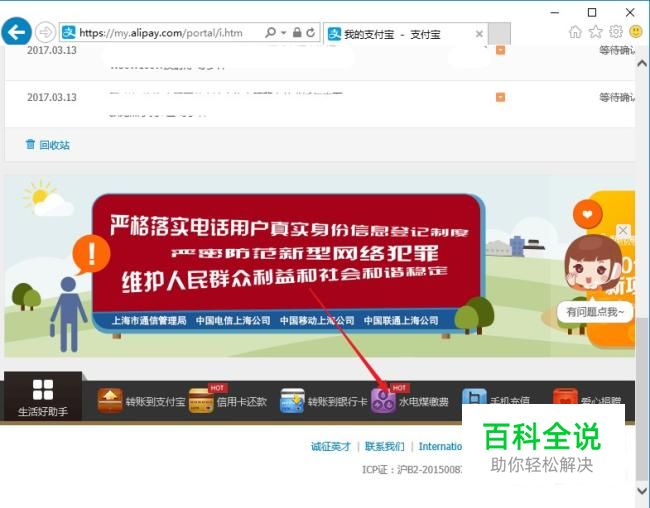650x508 pixels.
Task: Click the red 爱心捐赠 donation icon
Action: click(x=565, y=396)
